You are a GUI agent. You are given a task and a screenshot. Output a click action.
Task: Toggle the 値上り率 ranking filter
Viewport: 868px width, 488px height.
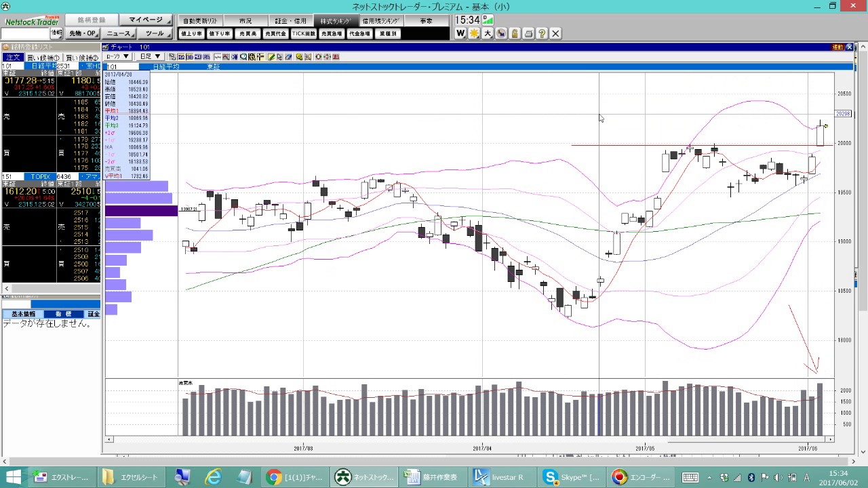pyautogui.click(x=191, y=33)
